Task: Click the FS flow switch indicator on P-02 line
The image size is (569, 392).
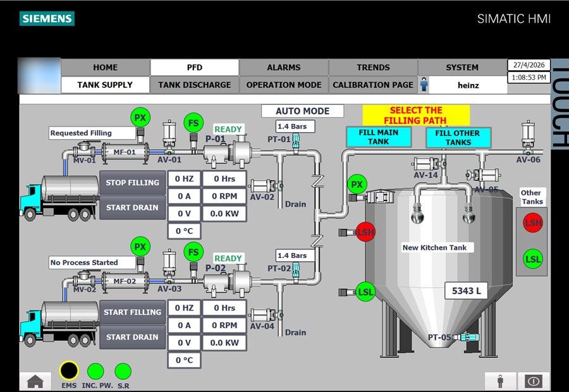Action: pyautogui.click(x=193, y=252)
